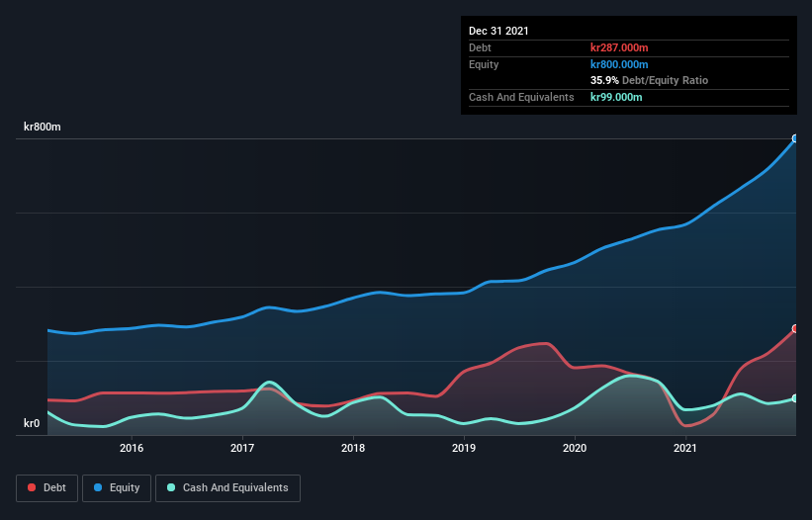This screenshot has width=812, height=520.
Task: Click the kr800m y-axis label
Action: click(43, 127)
